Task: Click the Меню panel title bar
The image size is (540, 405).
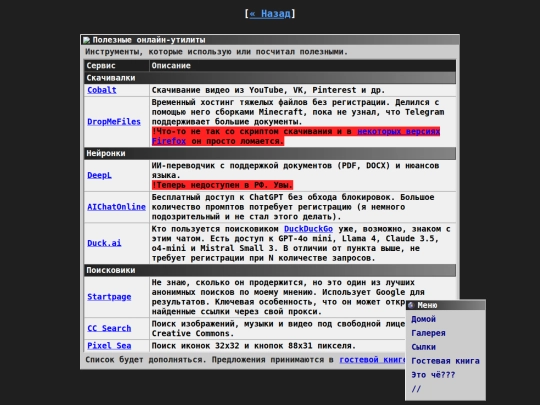Action: click(x=446, y=305)
